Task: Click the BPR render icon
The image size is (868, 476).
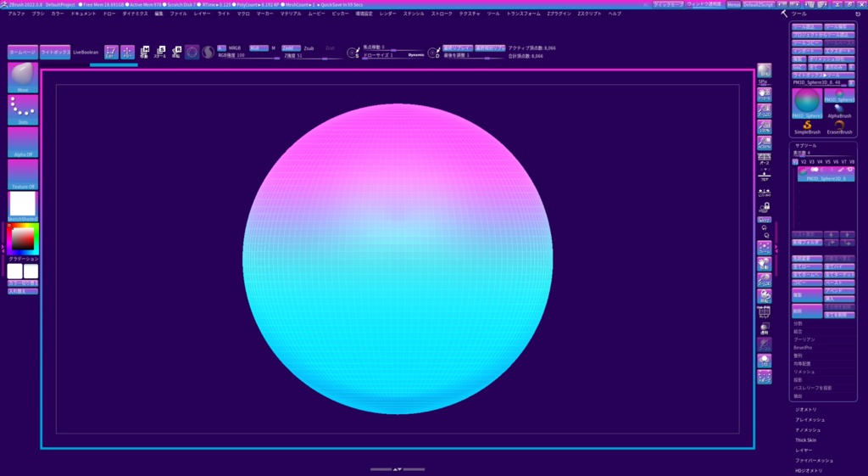Action: pyautogui.click(x=764, y=70)
